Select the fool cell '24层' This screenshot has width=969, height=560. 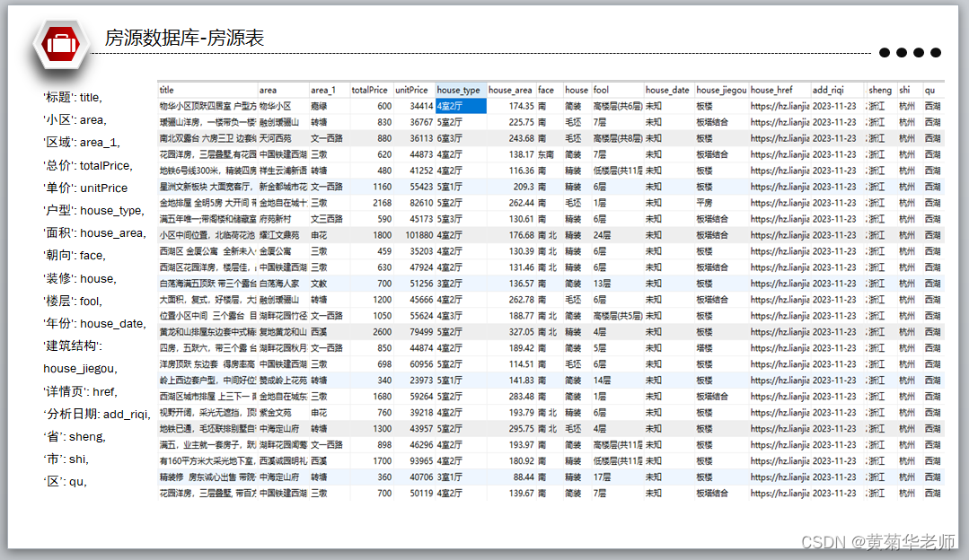point(602,235)
